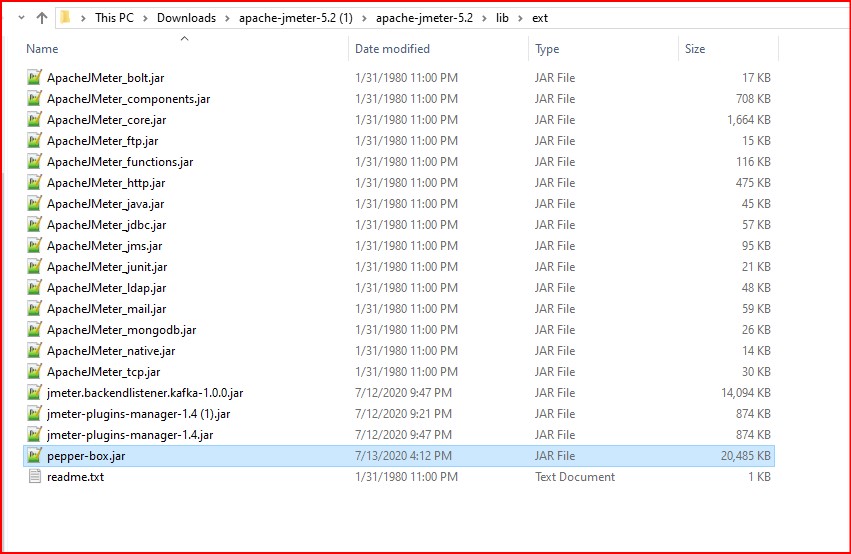Click the ApacheJMeter_jdbc.jar file icon
Image resolution: width=851 pixels, height=554 pixels.
coord(34,224)
